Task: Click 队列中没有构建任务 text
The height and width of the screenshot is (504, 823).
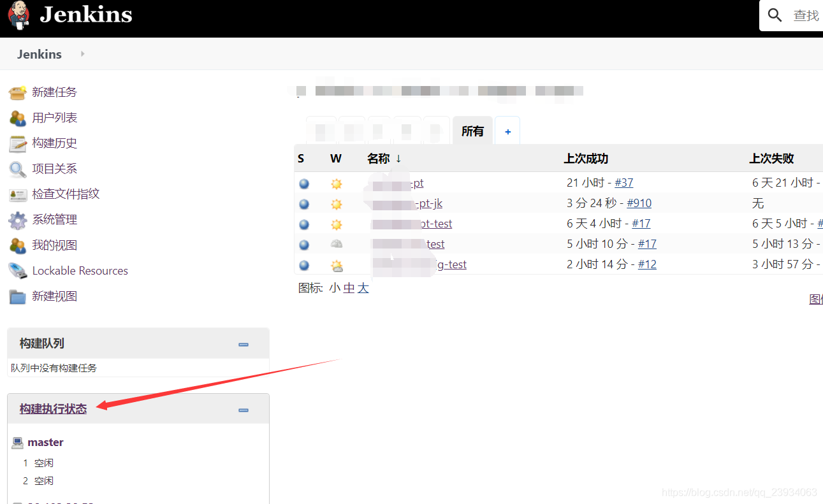Action: (x=54, y=368)
